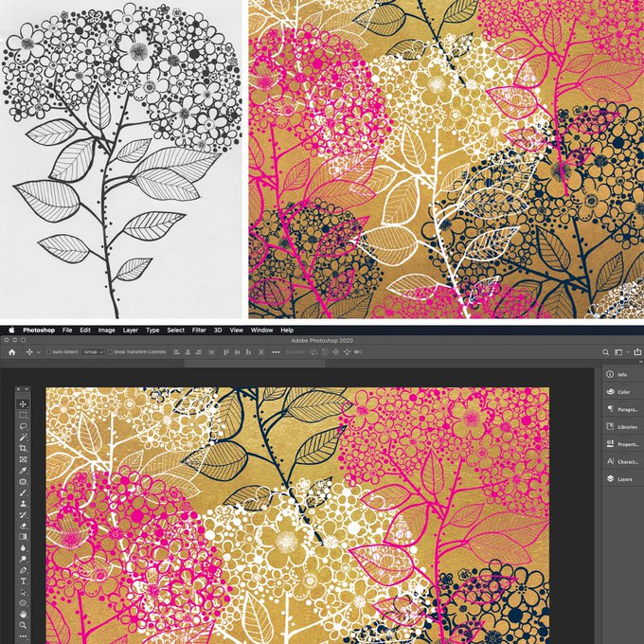The width and height of the screenshot is (644, 644).
Task: Select the Rectangular Marquee tool
Action: pyautogui.click(x=23, y=415)
